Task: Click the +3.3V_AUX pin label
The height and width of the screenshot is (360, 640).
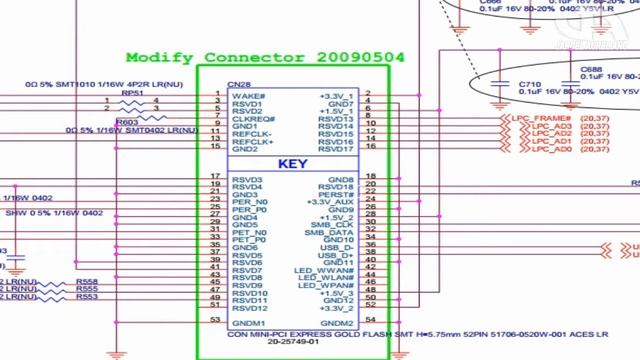Action: click(x=330, y=202)
